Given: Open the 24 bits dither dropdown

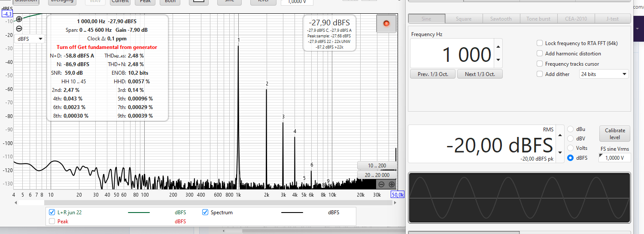Looking at the screenshot, I should coord(604,74).
